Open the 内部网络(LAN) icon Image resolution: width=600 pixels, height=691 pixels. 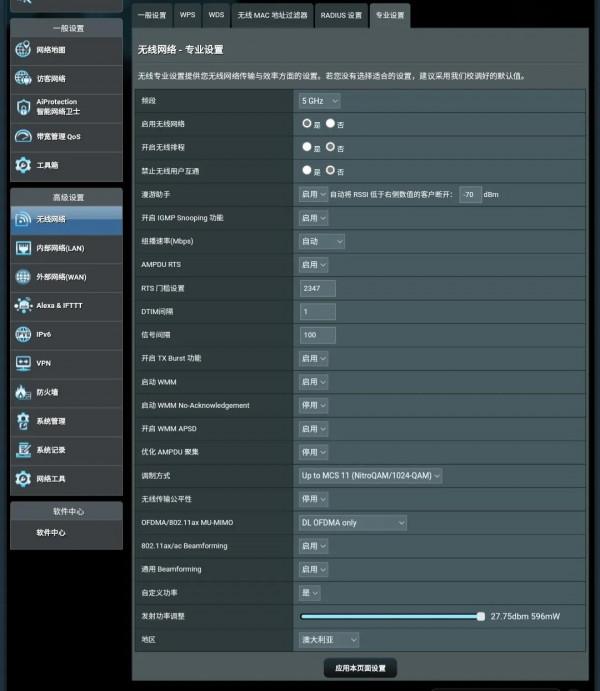coord(23,248)
